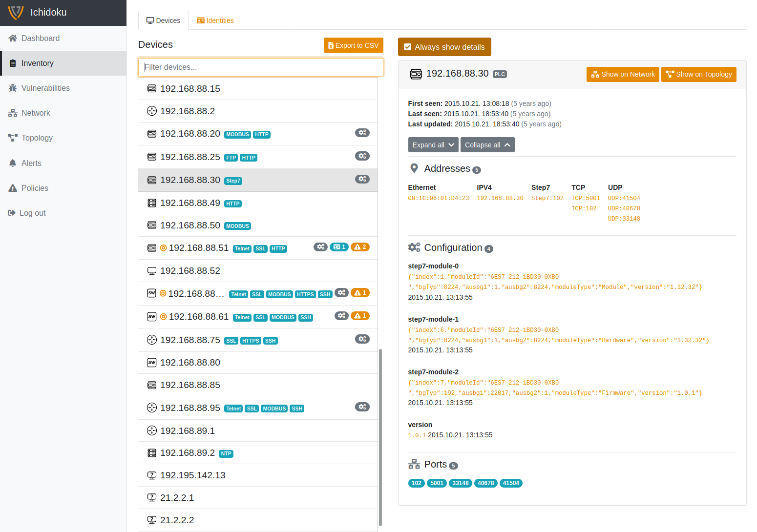Screen dimensions: 757x532
Task: Click server icon for 192.168.88.49
Action: coord(152,203)
